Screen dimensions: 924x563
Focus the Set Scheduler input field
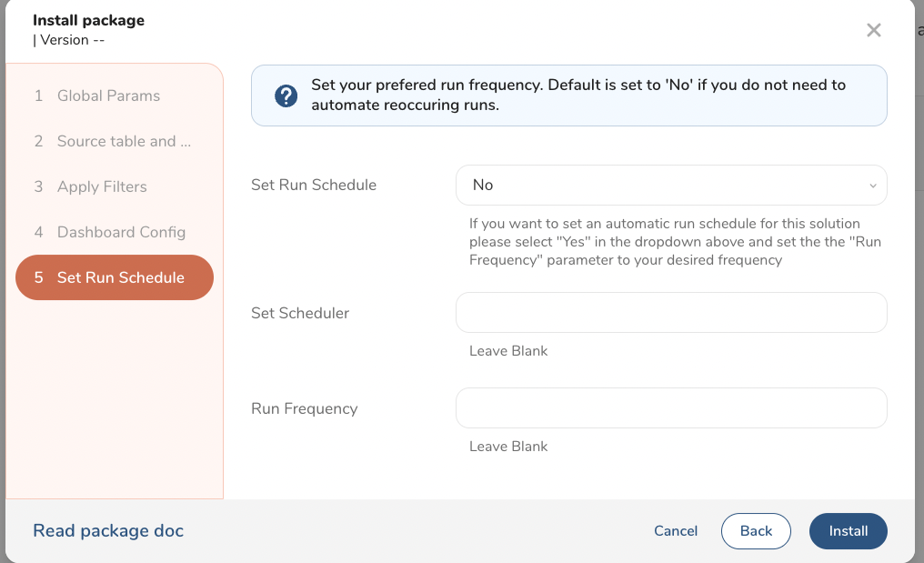(x=670, y=313)
